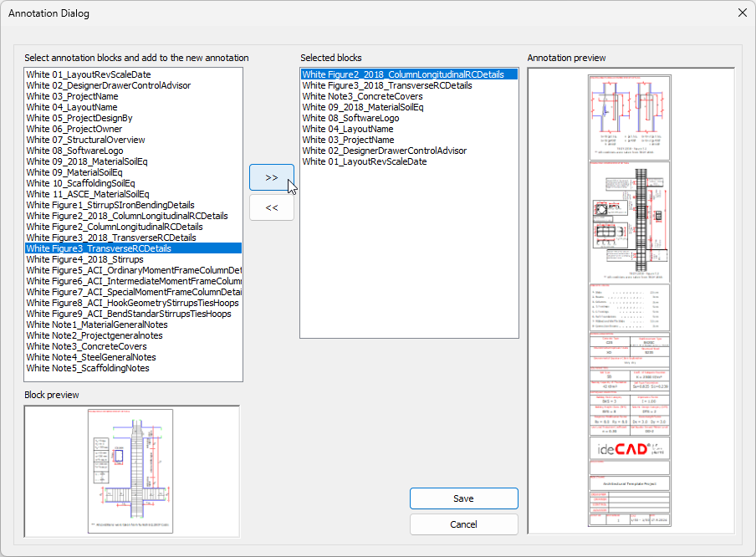This screenshot has height=557, width=756.
Task: Select White Figure3_2018_TransverseRCDetails in Selected blocks
Action: (x=387, y=85)
